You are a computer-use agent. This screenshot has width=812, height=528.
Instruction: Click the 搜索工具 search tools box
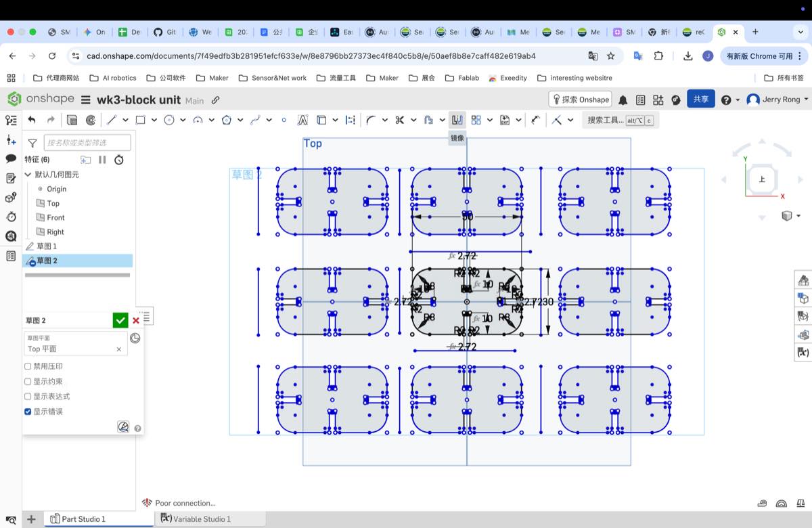pos(621,120)
